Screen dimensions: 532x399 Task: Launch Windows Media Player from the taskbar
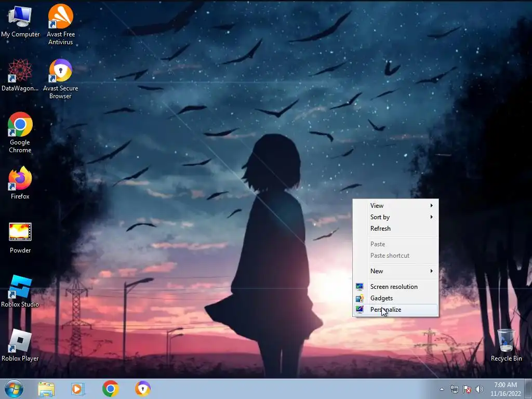(x=78, y=389)
